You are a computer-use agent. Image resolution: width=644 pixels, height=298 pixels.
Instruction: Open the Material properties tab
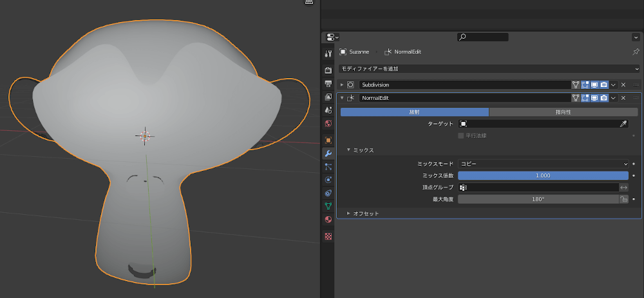[328, 219]
